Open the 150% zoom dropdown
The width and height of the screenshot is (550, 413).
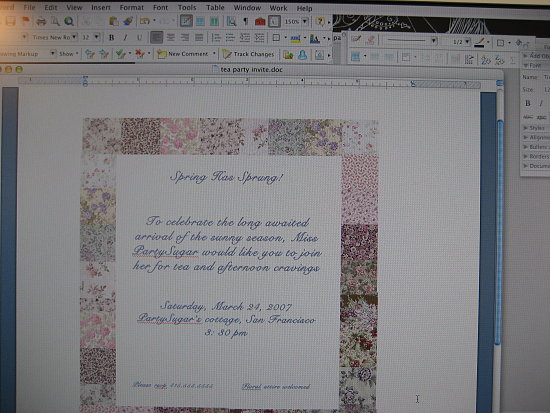click(x=305, y=21)
